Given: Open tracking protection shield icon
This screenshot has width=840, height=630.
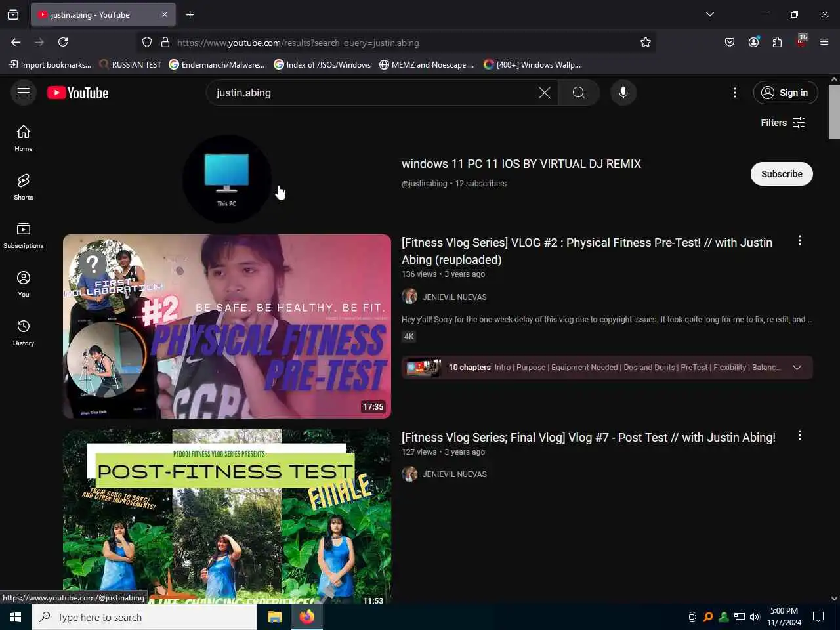Looking at the screenshot, I should (147, 42).
